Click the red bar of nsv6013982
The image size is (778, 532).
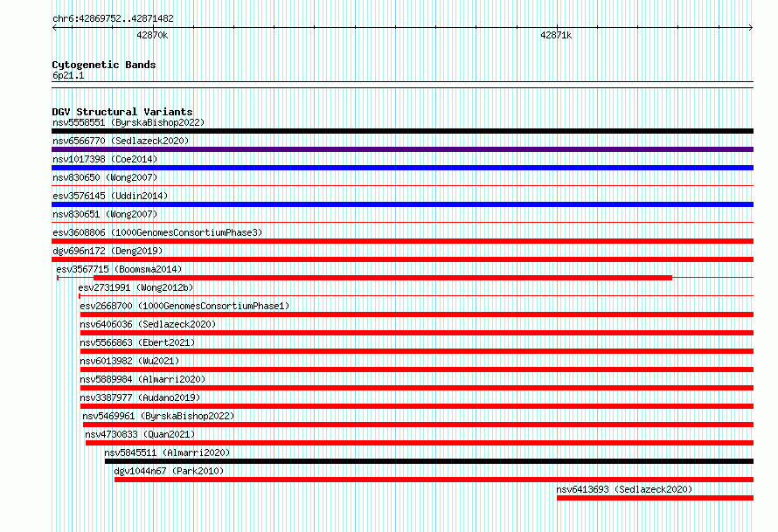coord(417,370)
